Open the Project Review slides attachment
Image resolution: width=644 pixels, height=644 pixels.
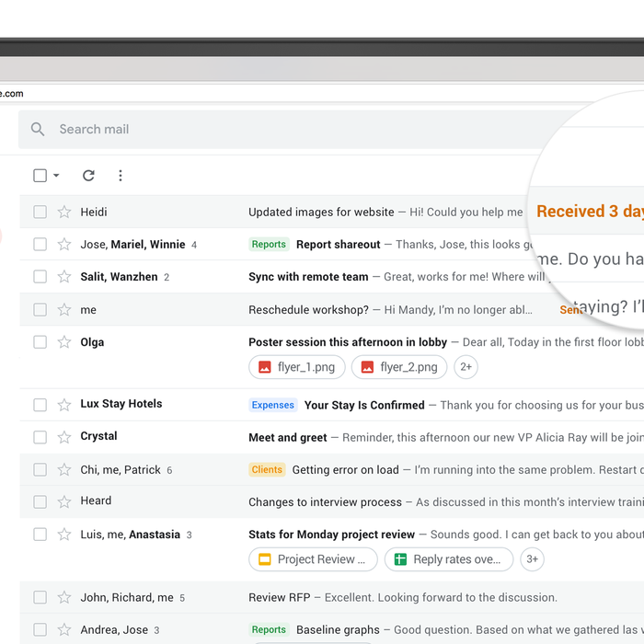(313, 559)
